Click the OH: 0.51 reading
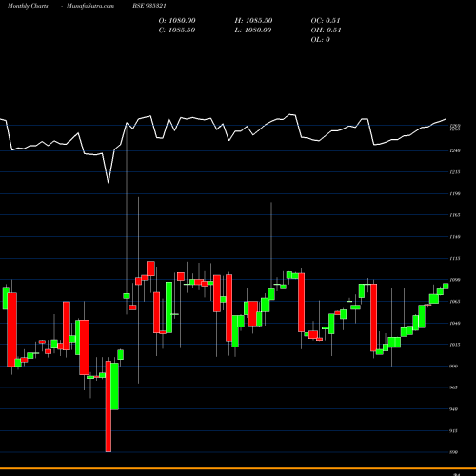 [326, 30]
